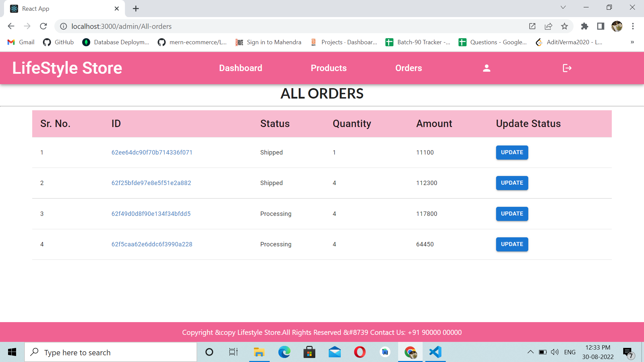The image size is (644, 362).
Task: Open order 62ee64dc90f70b714336f071 details
Action: pyautogui.click(x=152, y=152)
